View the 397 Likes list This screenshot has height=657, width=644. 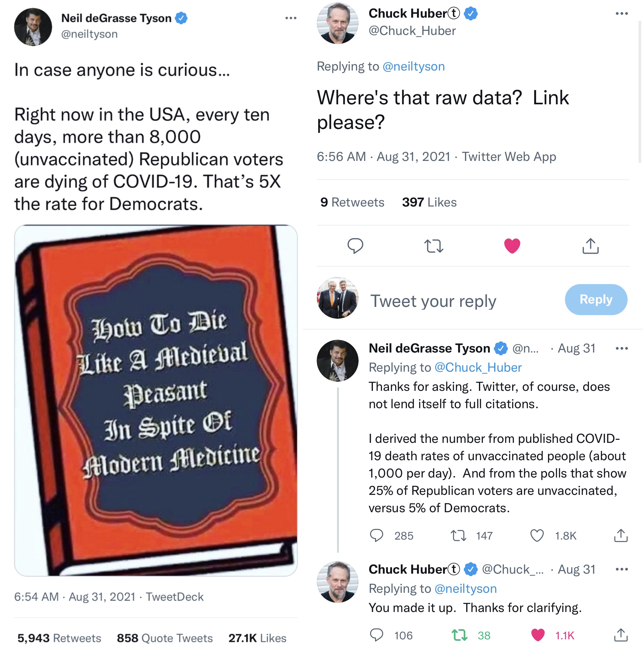click(429, 202)
